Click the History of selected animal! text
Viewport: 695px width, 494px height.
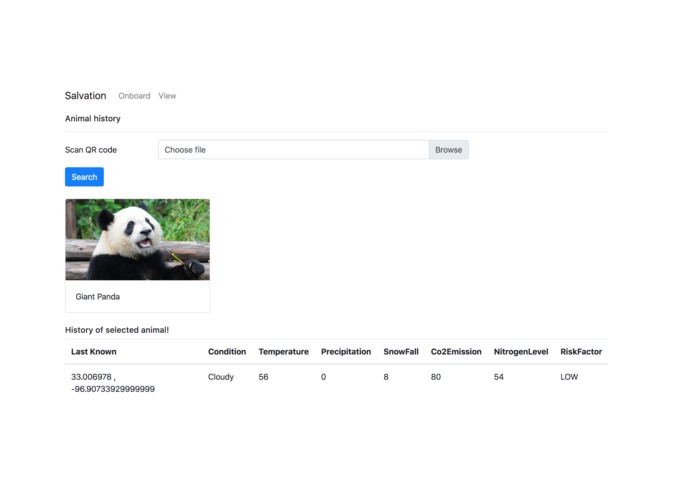117,330
